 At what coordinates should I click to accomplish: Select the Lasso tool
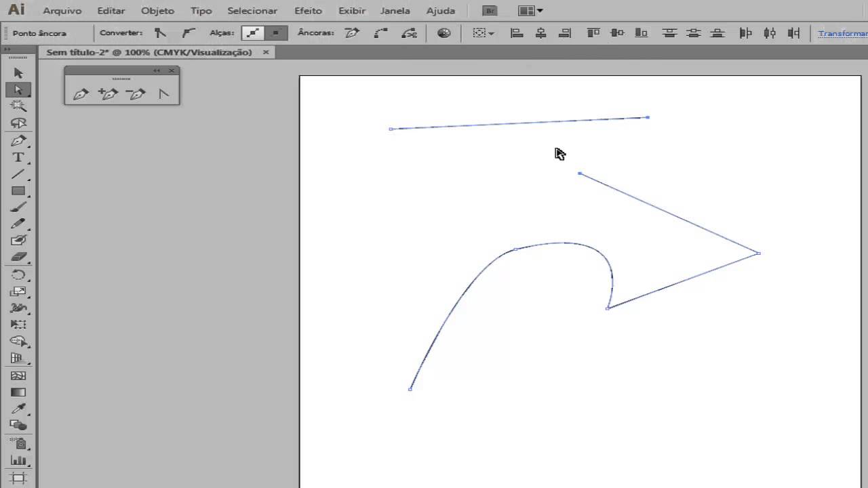(x=18, y=123)
